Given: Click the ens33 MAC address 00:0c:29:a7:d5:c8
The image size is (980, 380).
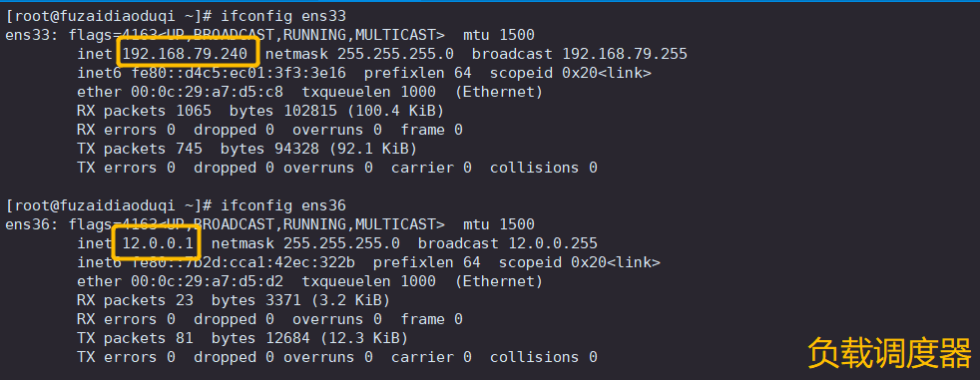Looking at the screenshot, I should [207, 92].
